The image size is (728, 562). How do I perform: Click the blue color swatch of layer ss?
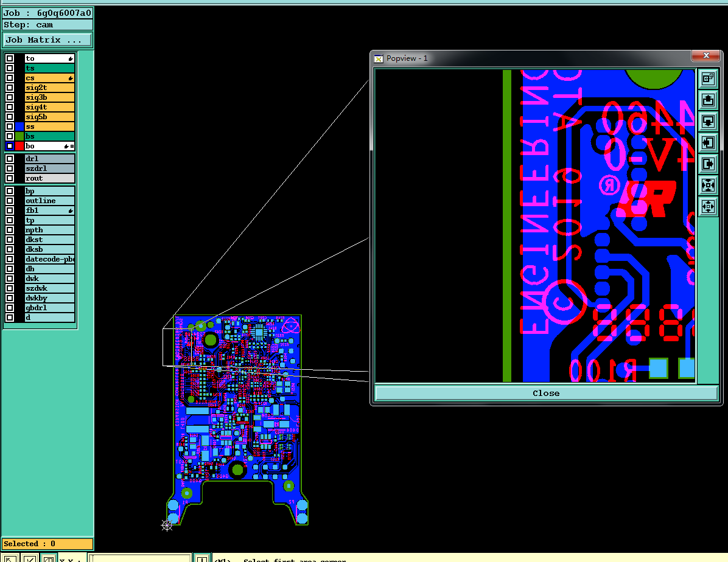(x=19, y=127)
